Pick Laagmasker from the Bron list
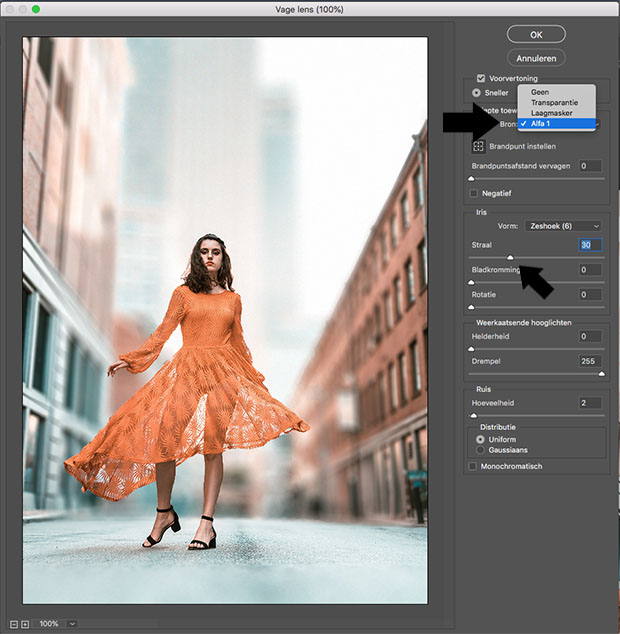This screenshot has height=634, width=620. click(x=551, y=113)
